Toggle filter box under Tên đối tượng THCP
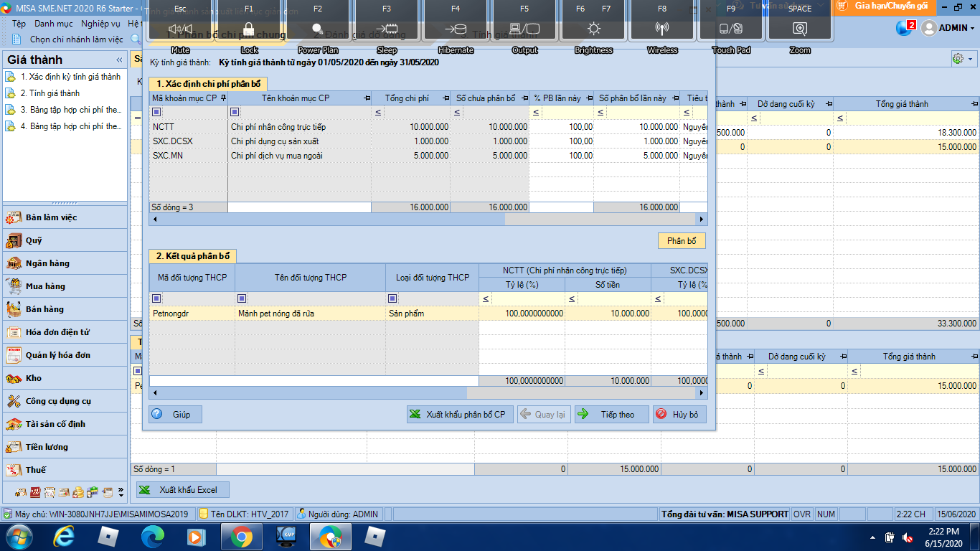 (242, 298)
